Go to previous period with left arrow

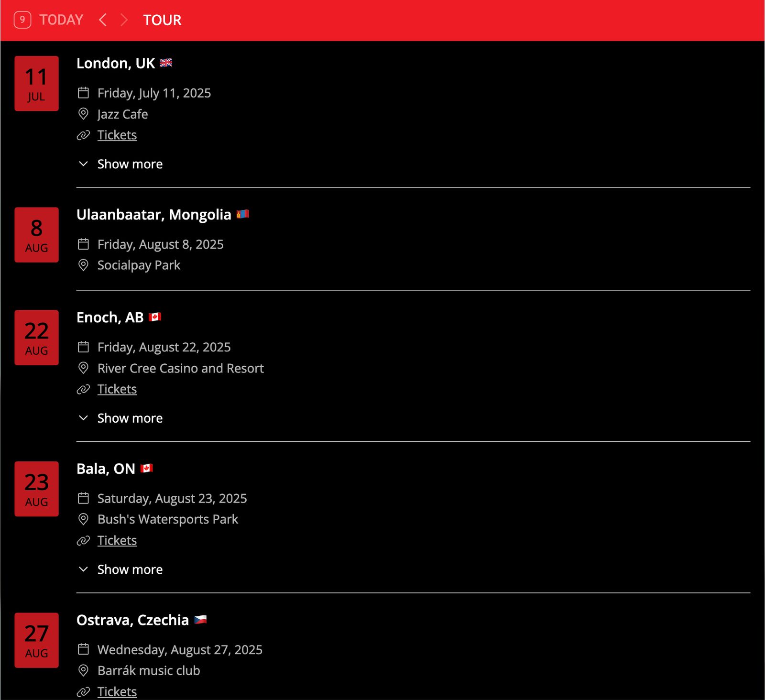[102, 20]
